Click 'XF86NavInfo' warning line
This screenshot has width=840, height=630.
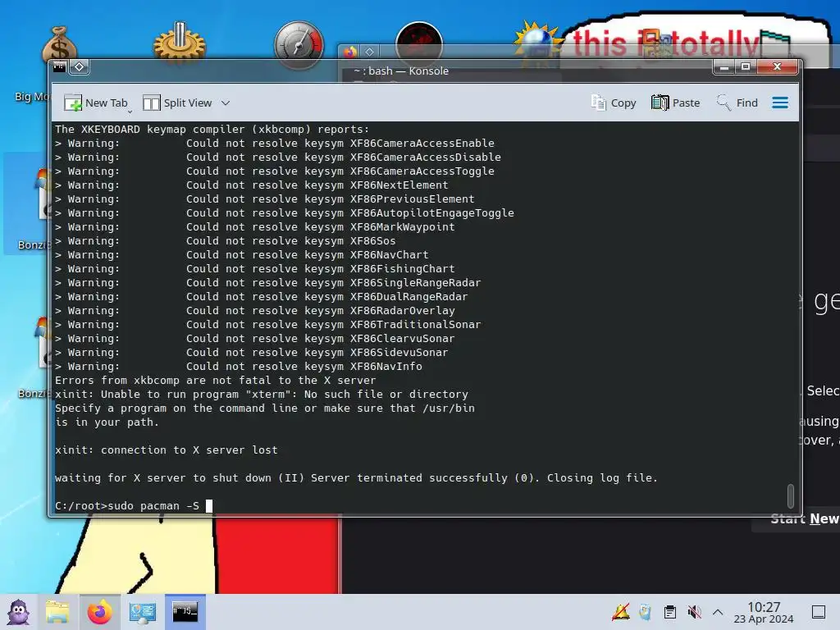[239, 367]
